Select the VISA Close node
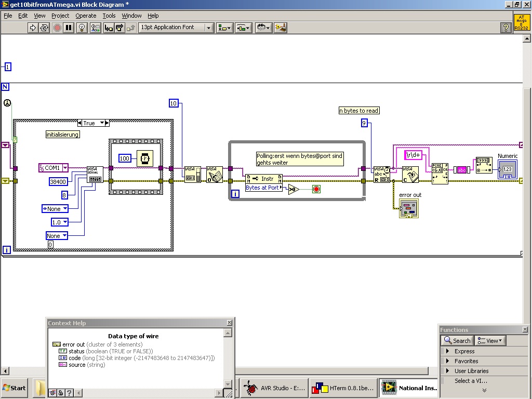The image size is (532, 399). [x=410, y=175]
